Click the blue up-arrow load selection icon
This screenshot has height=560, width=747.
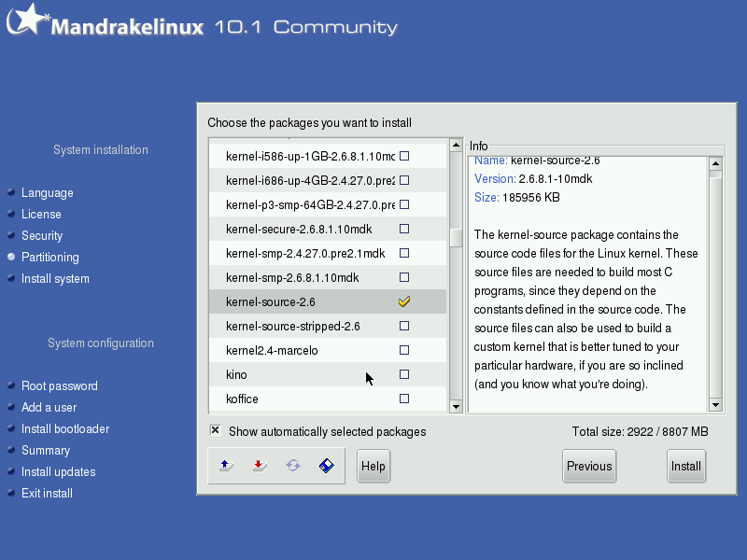[226, 466]
